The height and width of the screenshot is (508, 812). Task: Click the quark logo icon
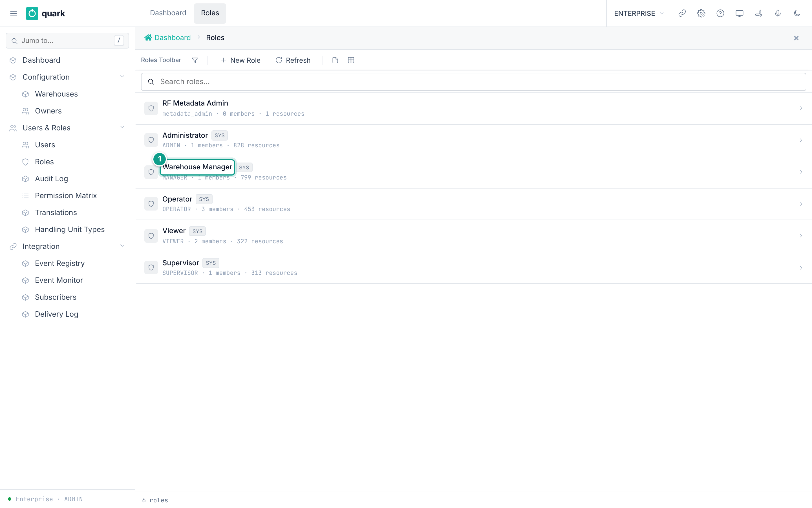pos(32,14)
